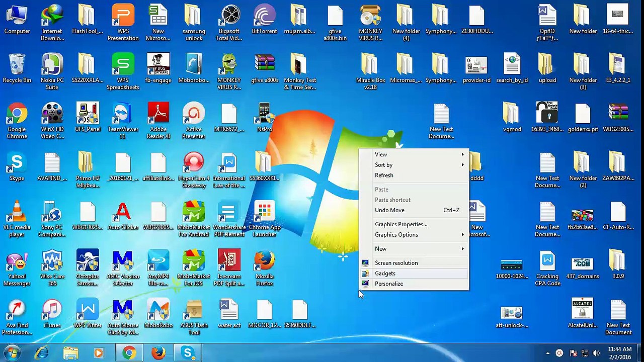Viewport: 644px width, 362px height.
Task: Switch to Skype on the taskbar
Action: click(188, 353)
